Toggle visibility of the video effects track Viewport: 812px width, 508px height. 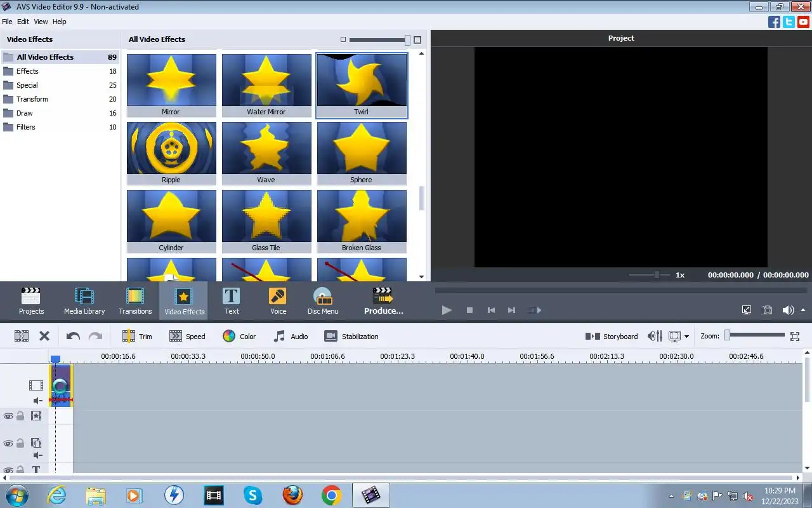[8, 416]
